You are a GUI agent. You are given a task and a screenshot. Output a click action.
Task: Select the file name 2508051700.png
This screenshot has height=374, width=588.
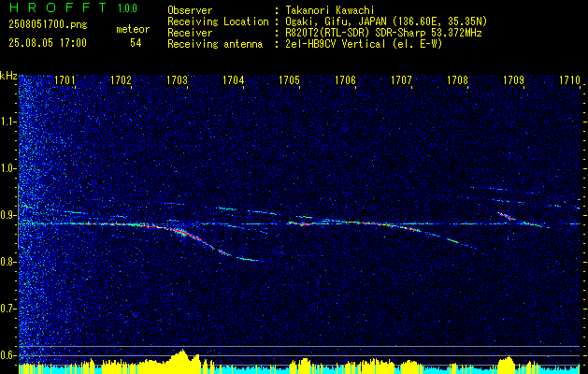(x=48, y=25)
